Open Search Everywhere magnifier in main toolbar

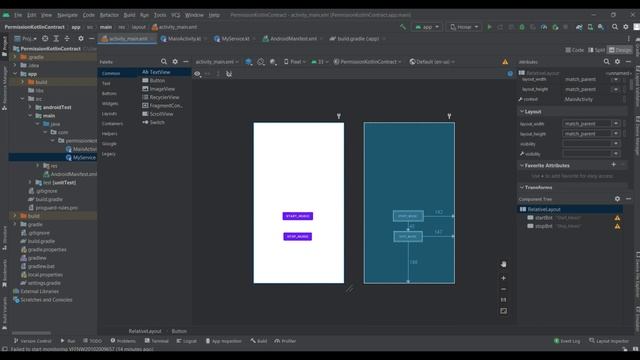point(615,27)
